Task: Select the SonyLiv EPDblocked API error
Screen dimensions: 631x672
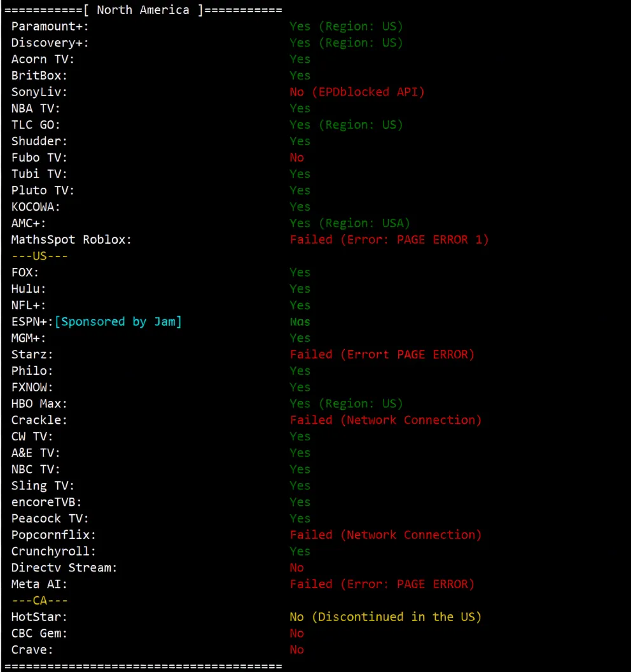Action: [357, 92]
